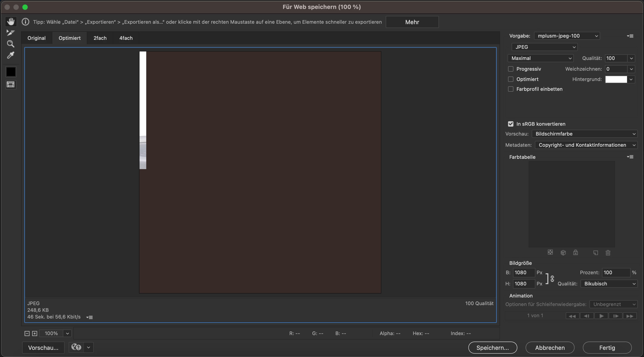Click the black eyedropper color swatch
This screenshot has width=644, height=357.
pos(11,72)
